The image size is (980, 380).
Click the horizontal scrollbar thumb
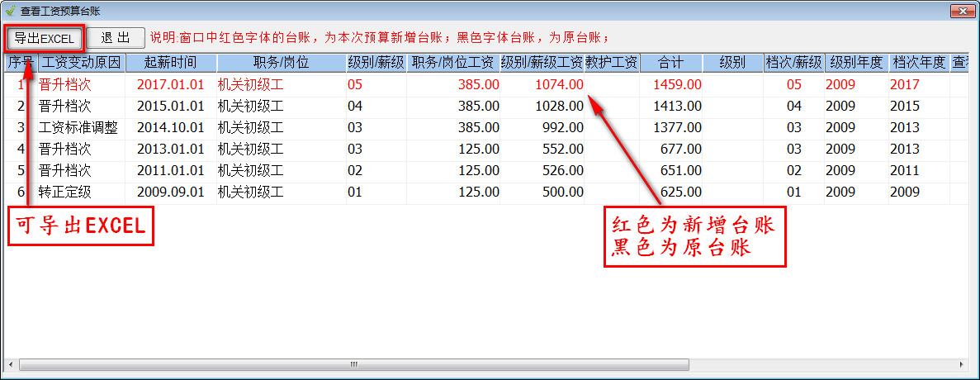coord(353,364)
